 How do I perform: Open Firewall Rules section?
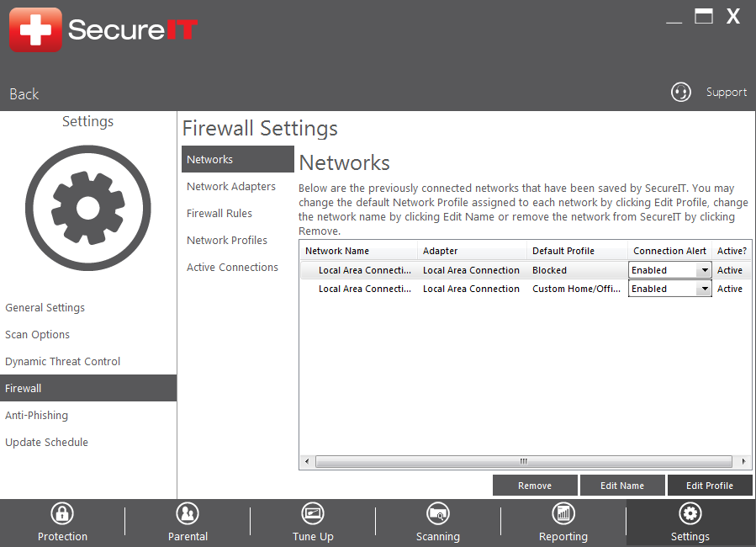point(219,213)
